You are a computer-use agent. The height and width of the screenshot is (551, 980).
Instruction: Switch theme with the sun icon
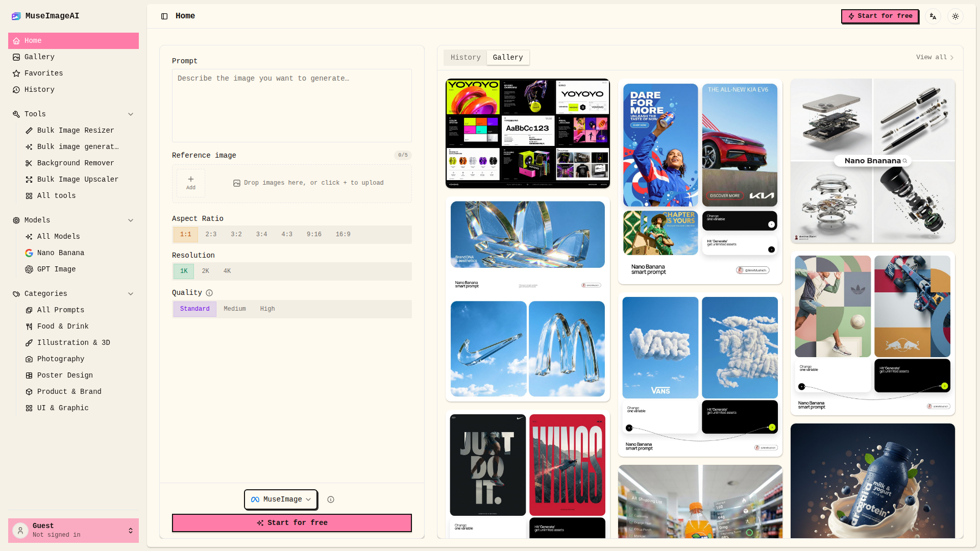pos(955,16)
